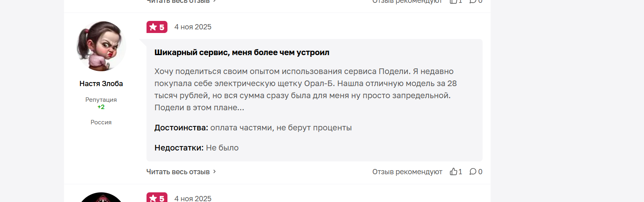This screenshot has height=202, width=644.
Task: Click the "Россия" country label
Action: [x=101, y=122]
